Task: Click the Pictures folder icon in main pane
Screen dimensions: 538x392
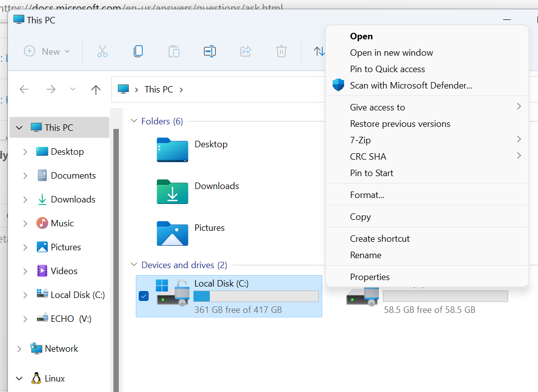Action: (172, 233)
